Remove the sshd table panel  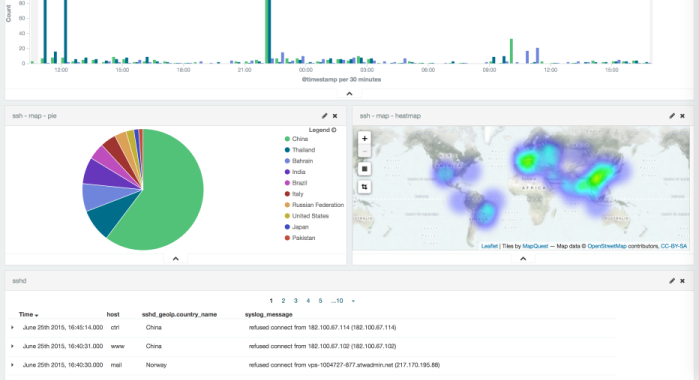click(x=682, y=281)
